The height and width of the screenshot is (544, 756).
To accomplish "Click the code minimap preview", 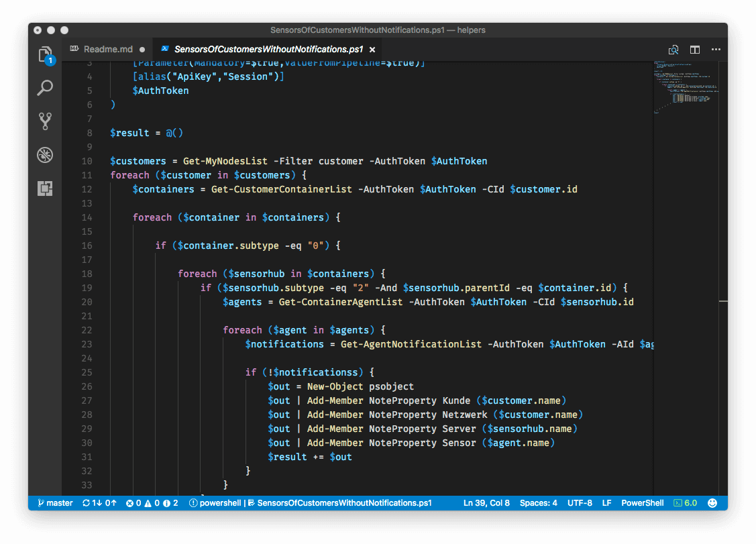I will tap(684, 87).
